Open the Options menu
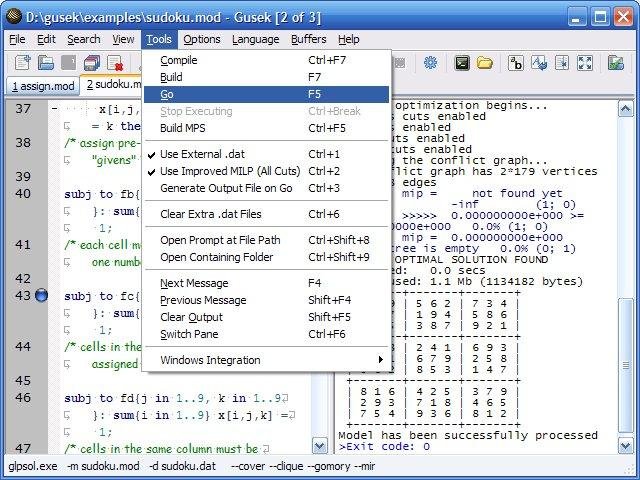Viewport: 640px width, 480px height. click(x=202, y=39)
